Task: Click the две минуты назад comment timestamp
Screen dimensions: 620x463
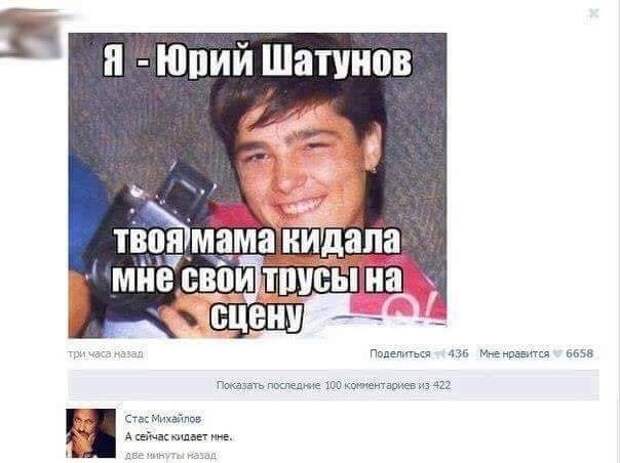Action: coord(170,455)
